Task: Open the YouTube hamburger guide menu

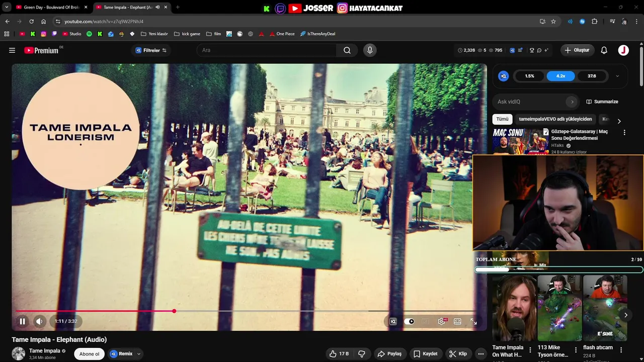Action: click(x=12, y=50)
